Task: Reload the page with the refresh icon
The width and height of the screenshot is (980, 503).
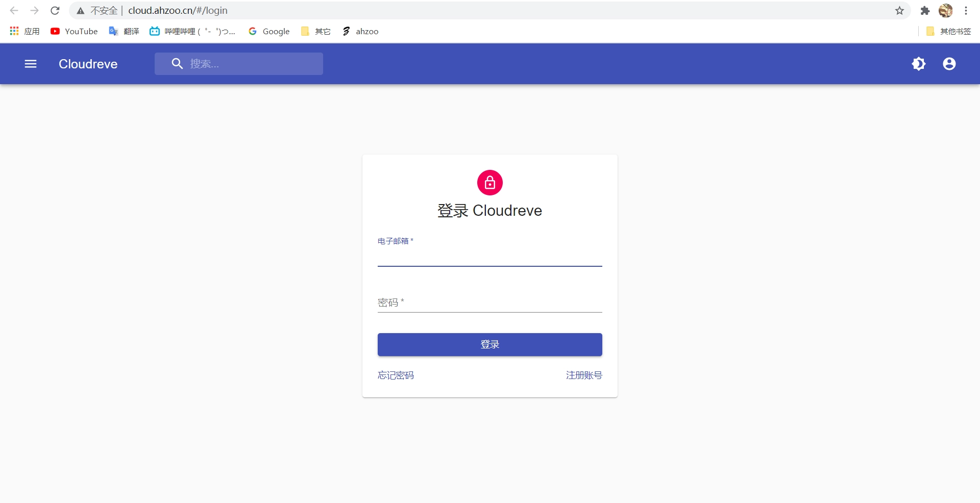Action: click(x=55, y=10)
